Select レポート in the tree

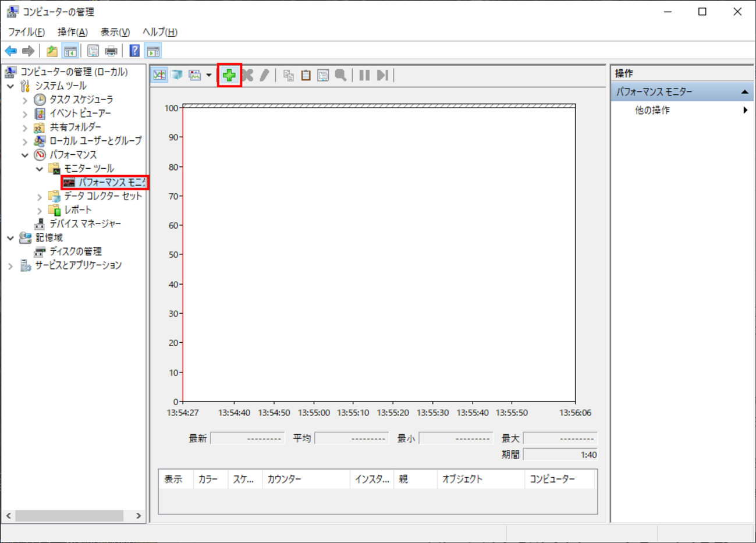78,210
